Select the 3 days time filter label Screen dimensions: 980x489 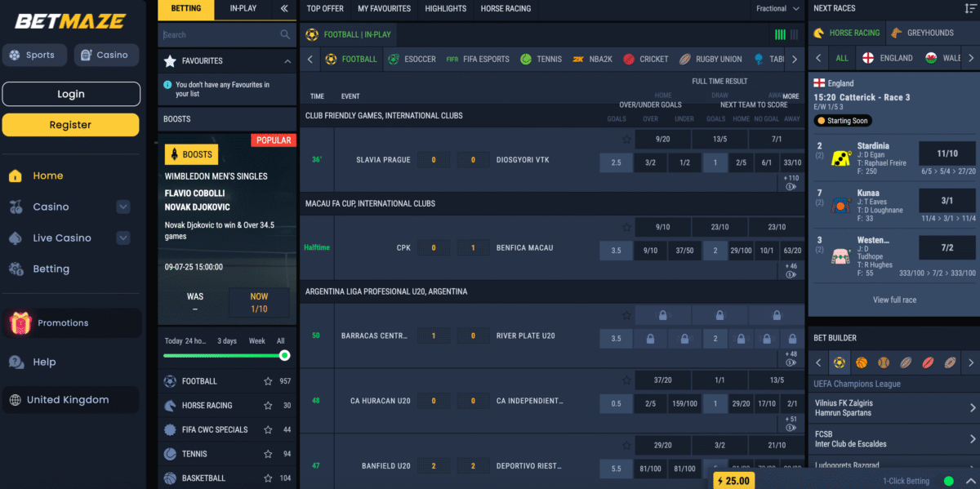(227, 341)
